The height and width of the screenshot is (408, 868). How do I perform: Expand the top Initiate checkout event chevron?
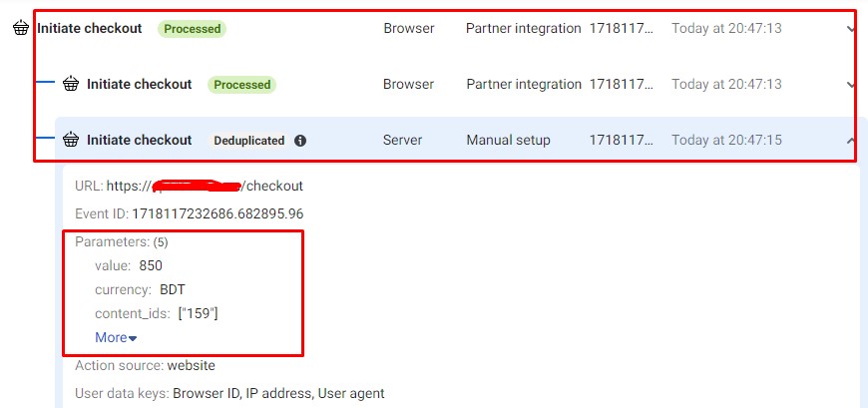(x=850, y=29)
